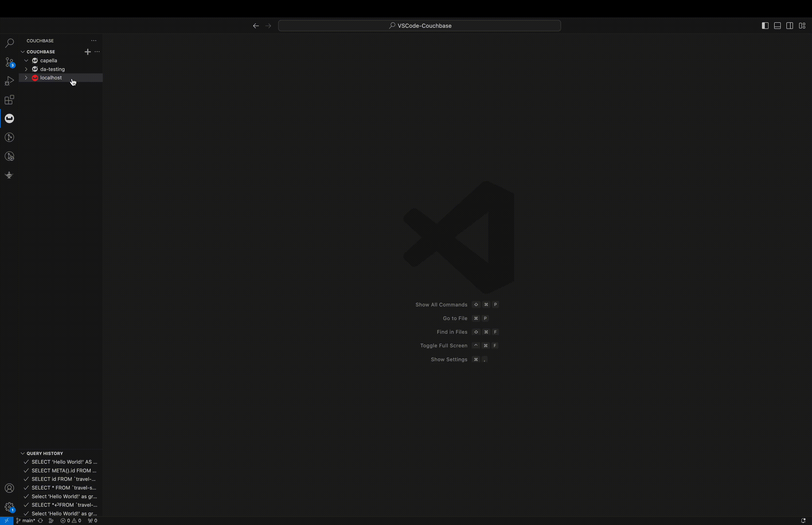The height and width of the screenshot is (525, 812).
Task: Open the Search view in activity bar
Action: (9, 43)
